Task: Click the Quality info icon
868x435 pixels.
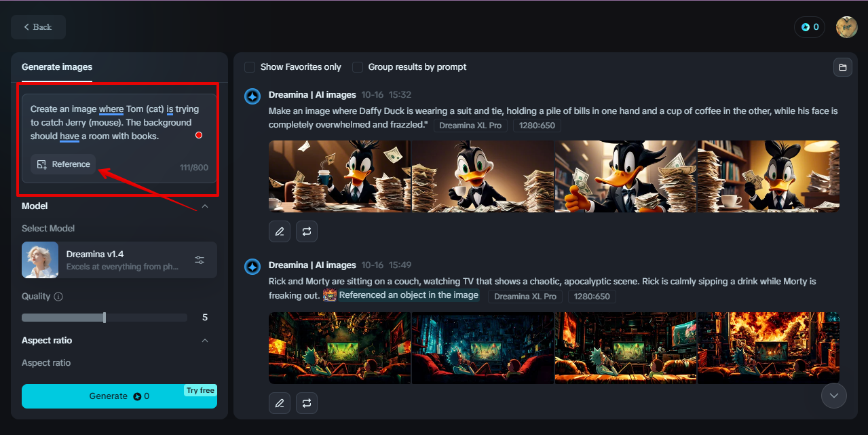Action: click(x=58, y=297)
